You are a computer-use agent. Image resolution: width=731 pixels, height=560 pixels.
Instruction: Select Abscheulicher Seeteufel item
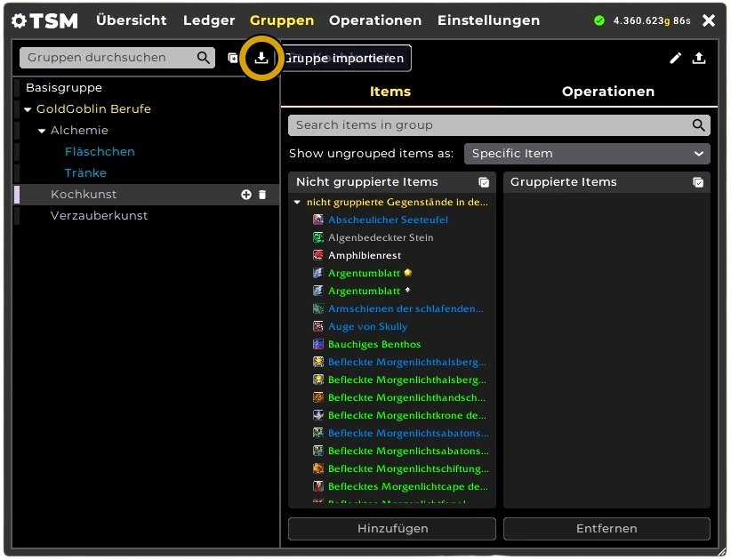click(x=388, y=220)
